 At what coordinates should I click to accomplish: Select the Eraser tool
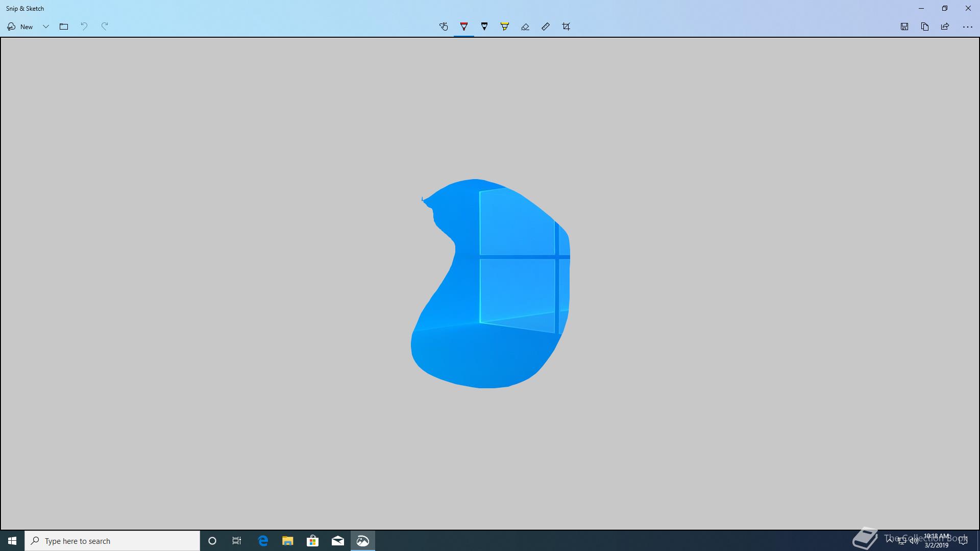[525, 27]
